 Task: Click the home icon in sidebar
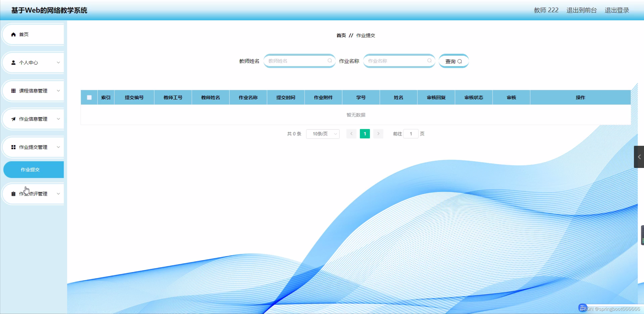pyautogui.click(x=13, y=34)
